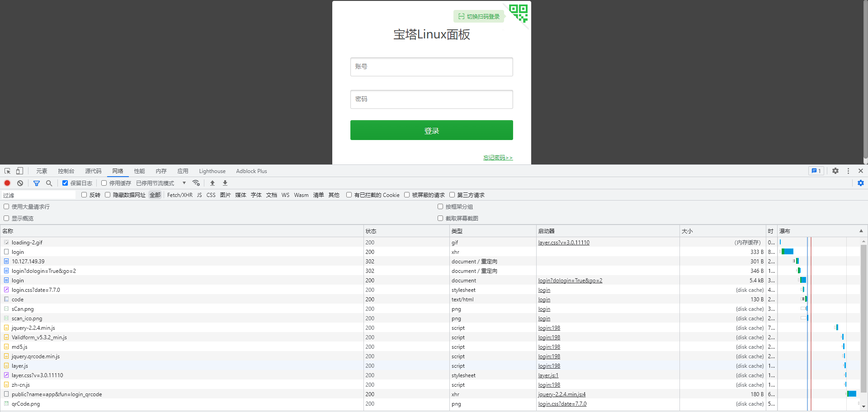Stop recording network log

[x=7, y=183]
